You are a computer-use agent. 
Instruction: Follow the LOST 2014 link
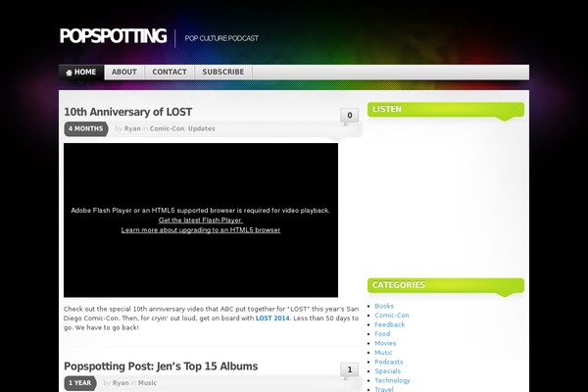pos(272,318)
